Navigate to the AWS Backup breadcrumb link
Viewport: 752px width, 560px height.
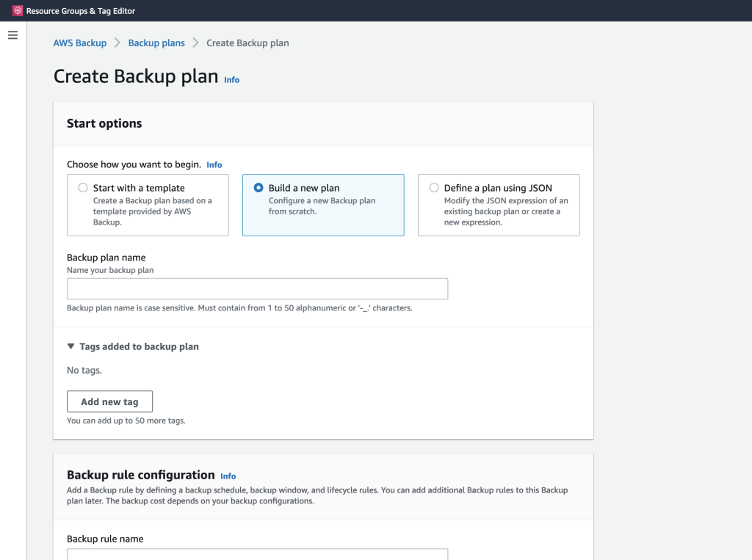tap(79, 43)
